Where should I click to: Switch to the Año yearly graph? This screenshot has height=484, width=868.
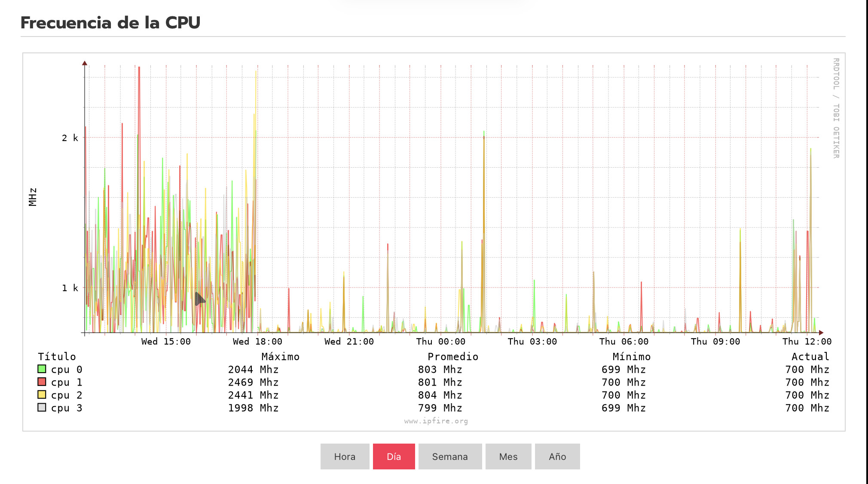click(557, 456)
